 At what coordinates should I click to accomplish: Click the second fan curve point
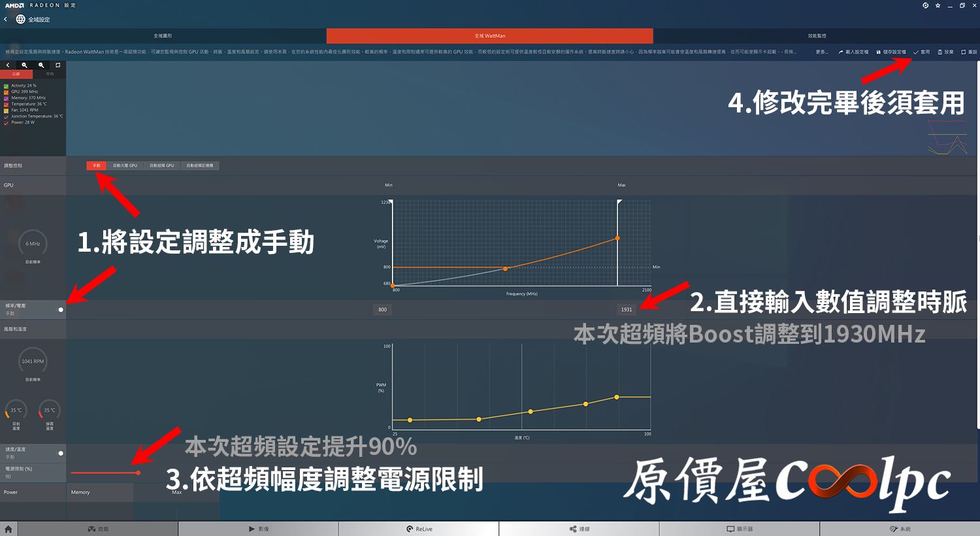(479, 419)
